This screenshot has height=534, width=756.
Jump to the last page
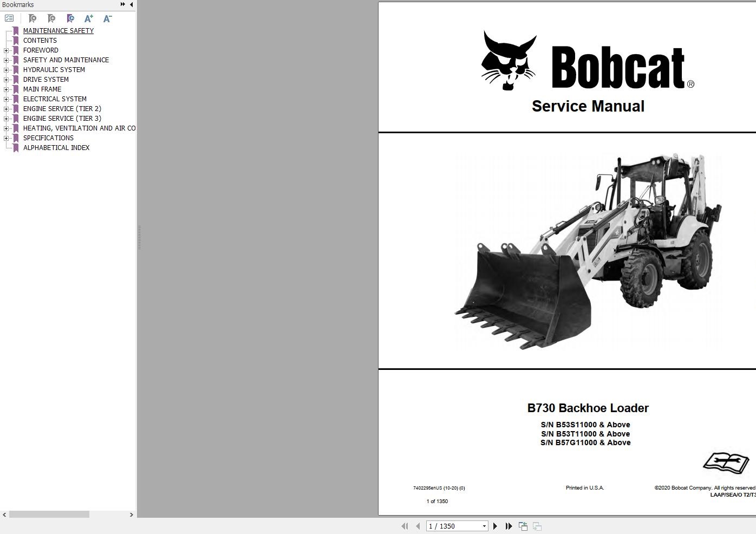point(509,526)
